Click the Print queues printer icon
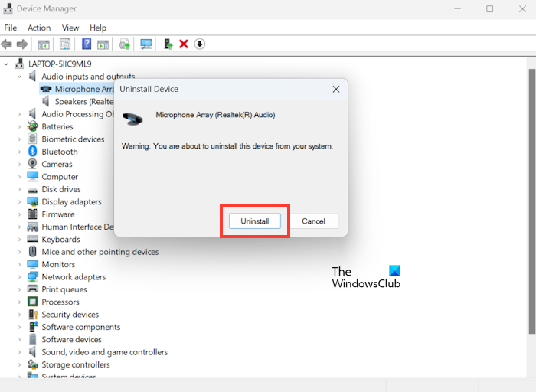Viewport: 536px width, 392px height. 32,289
